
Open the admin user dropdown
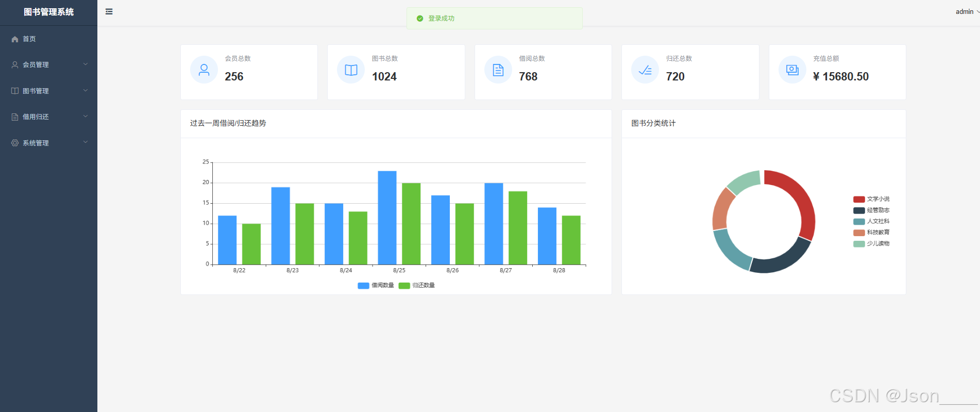click(968, 11)
